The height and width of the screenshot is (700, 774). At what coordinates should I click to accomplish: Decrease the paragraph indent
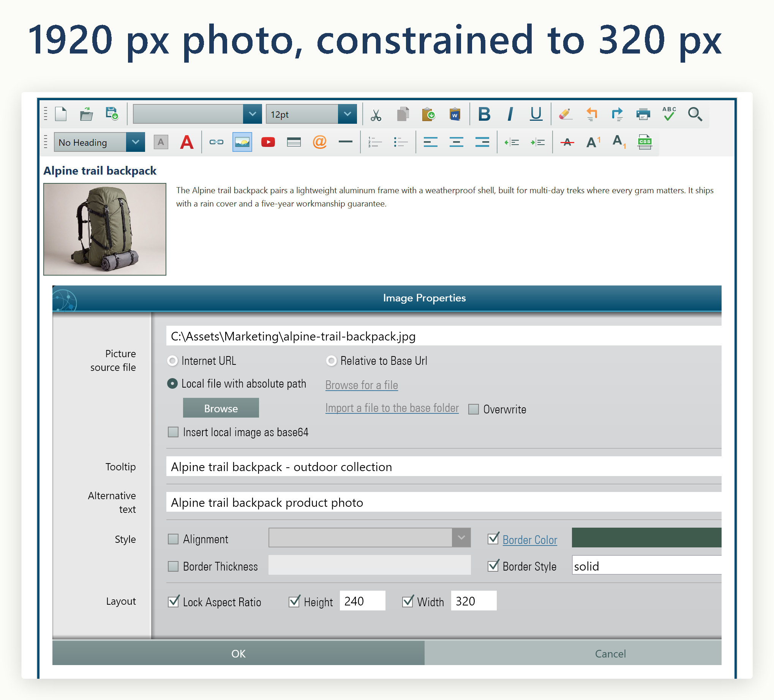(x=512, y=142)
